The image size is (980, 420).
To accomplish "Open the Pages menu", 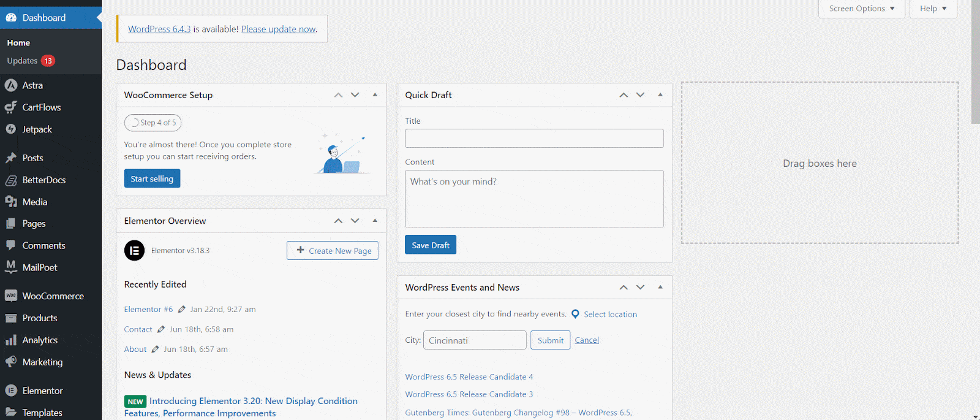I will [34, 224].
